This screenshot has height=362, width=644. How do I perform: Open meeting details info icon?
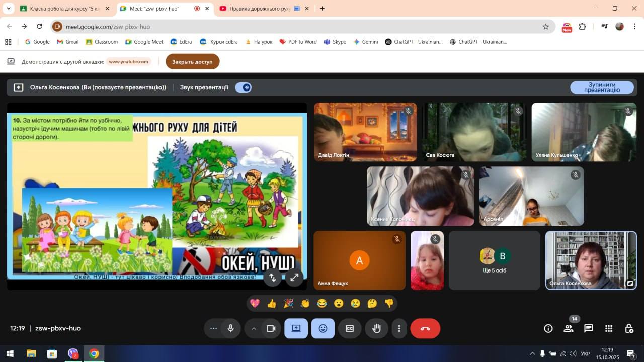click(x=548, y=328)
